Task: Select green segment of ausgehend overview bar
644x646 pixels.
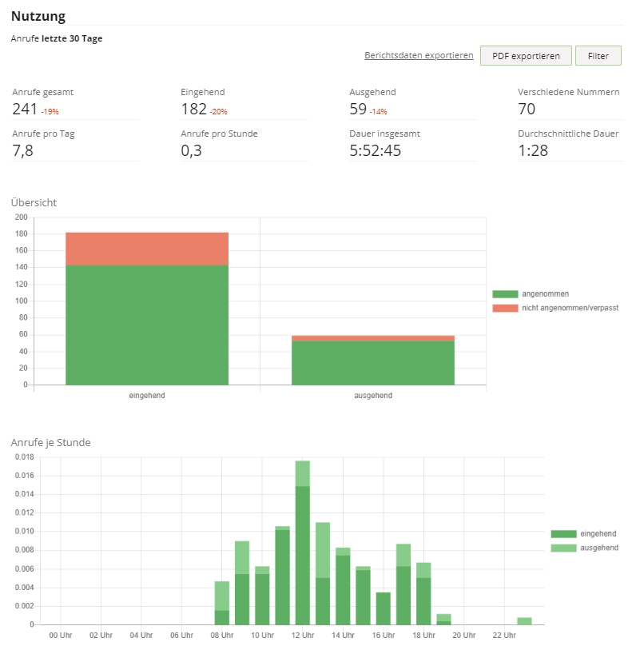Action: tap(372, 363)
